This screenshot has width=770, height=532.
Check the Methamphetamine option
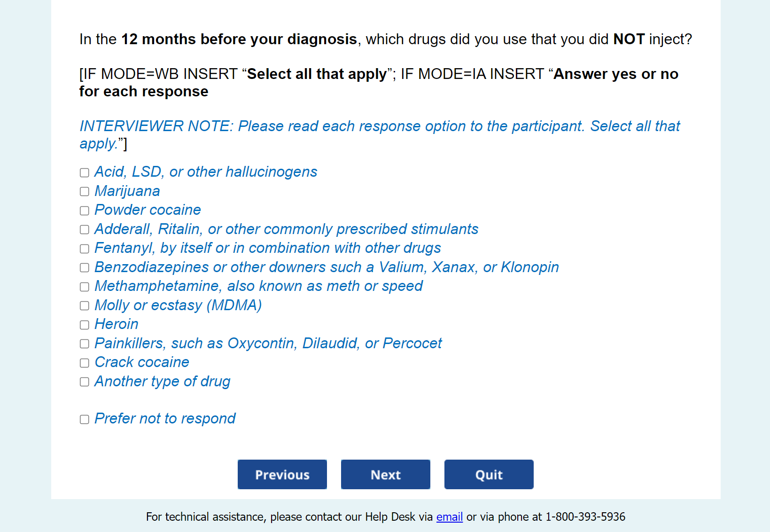coord(85,287)
